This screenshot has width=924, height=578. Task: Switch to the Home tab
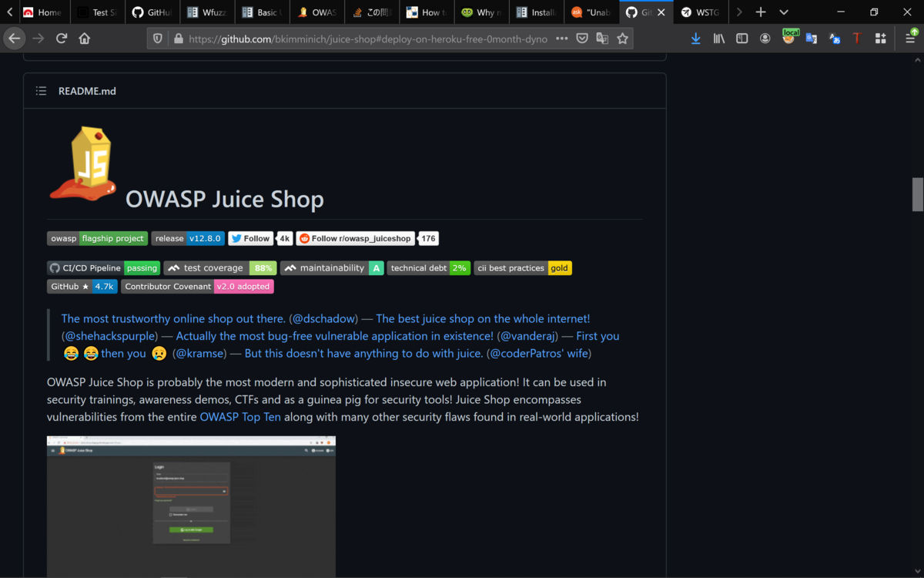42,12
